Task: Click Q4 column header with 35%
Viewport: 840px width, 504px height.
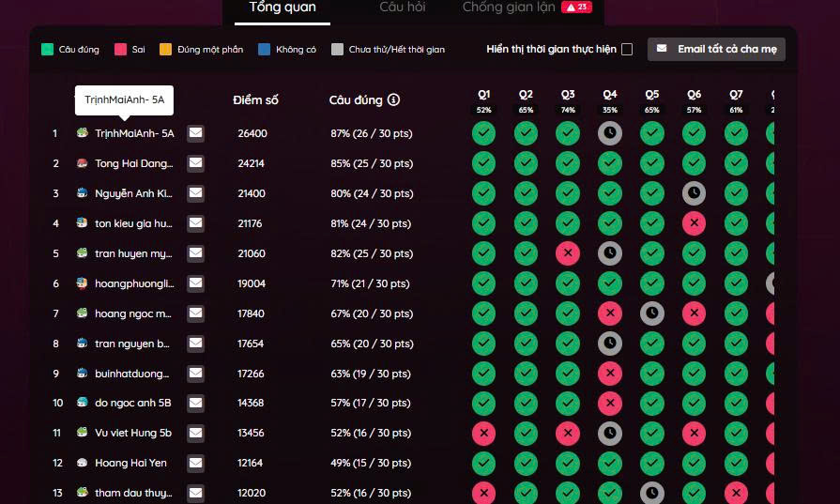Action: (x=610, y=95)
